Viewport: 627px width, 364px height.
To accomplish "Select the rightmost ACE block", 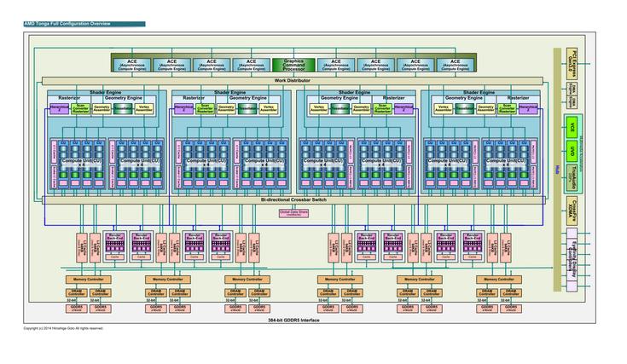I will 455,65.
